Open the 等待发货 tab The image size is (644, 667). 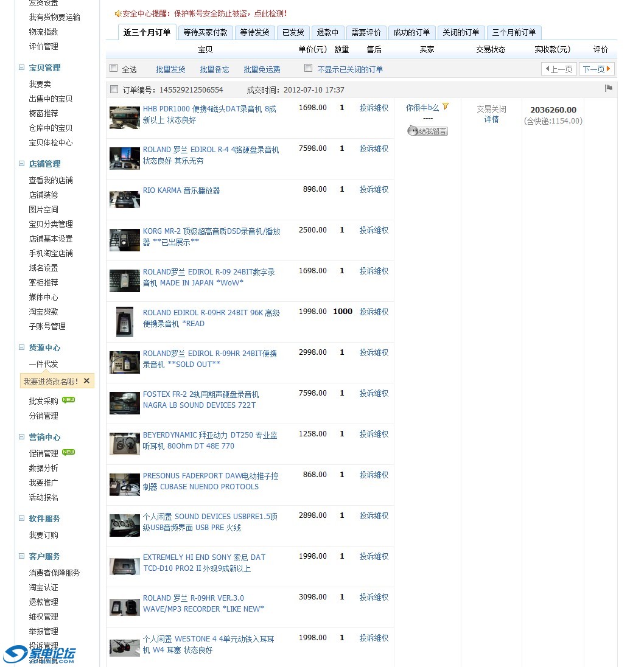[x=255, y=32]
